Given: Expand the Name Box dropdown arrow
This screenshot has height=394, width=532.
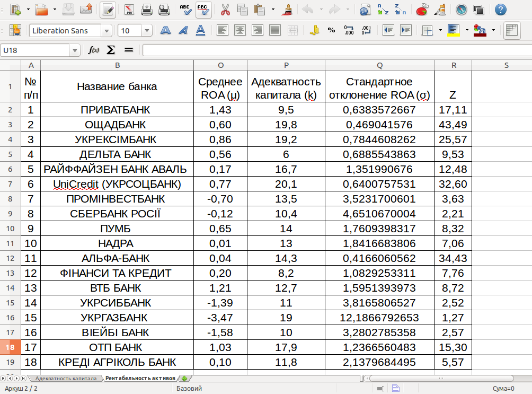Looking at the screenshot, I should pos(75,50).
